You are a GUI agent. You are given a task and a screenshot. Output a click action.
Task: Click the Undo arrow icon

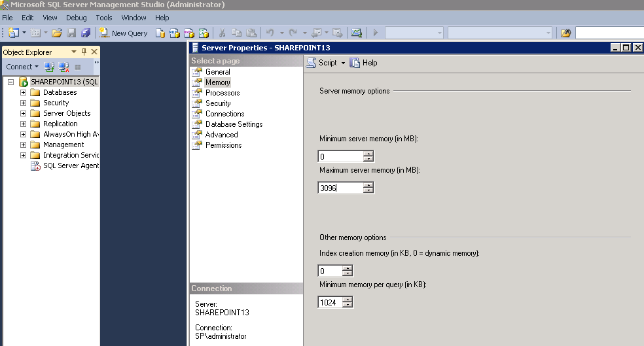pyautogui.click(x=270, y=33)
